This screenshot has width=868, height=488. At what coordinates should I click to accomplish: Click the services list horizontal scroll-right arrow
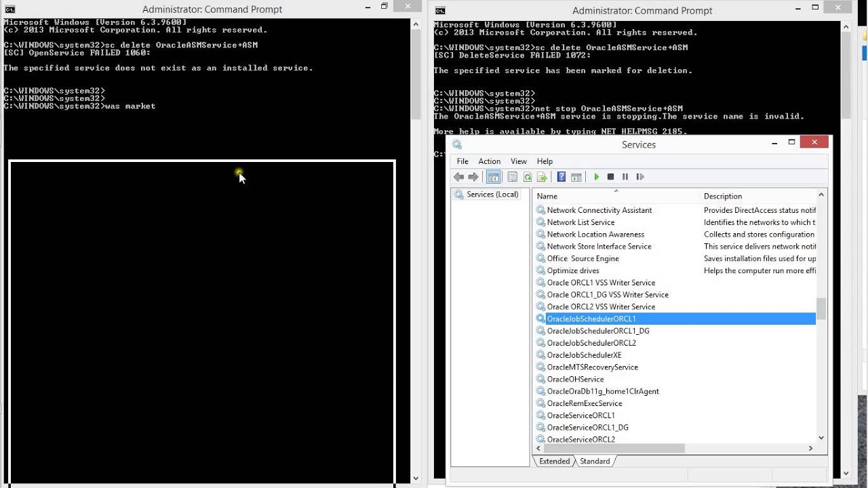click(x=810, y=448)
